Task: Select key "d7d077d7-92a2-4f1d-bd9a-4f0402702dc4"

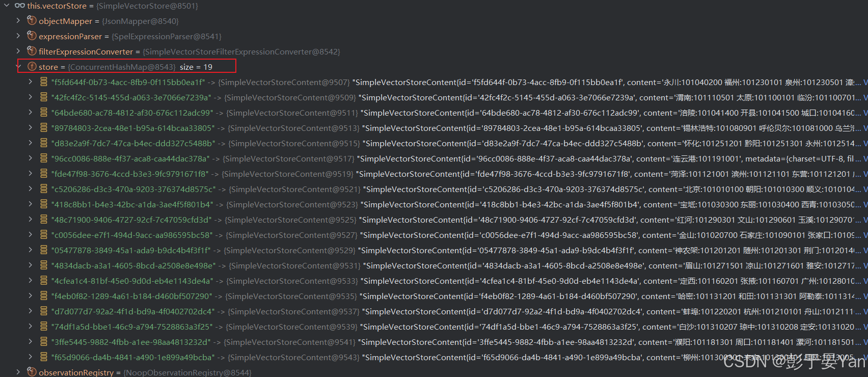Action: coord(133,311)
